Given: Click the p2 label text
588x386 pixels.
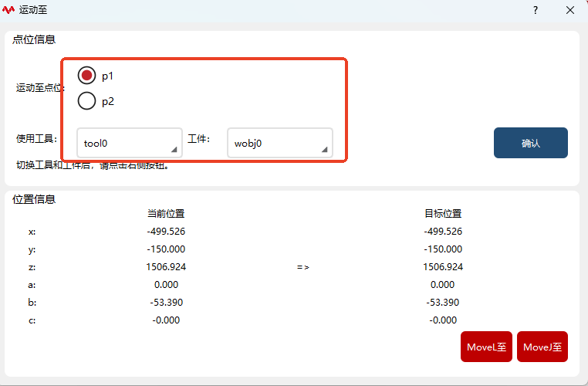Looking at the screenshot, I should pyautogui.click(x=108, y=101).
